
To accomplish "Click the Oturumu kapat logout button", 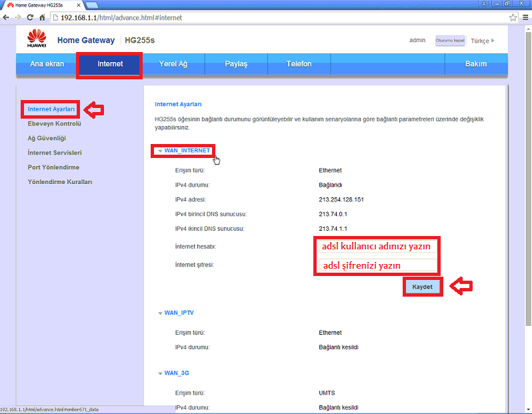I will [450, 41].
